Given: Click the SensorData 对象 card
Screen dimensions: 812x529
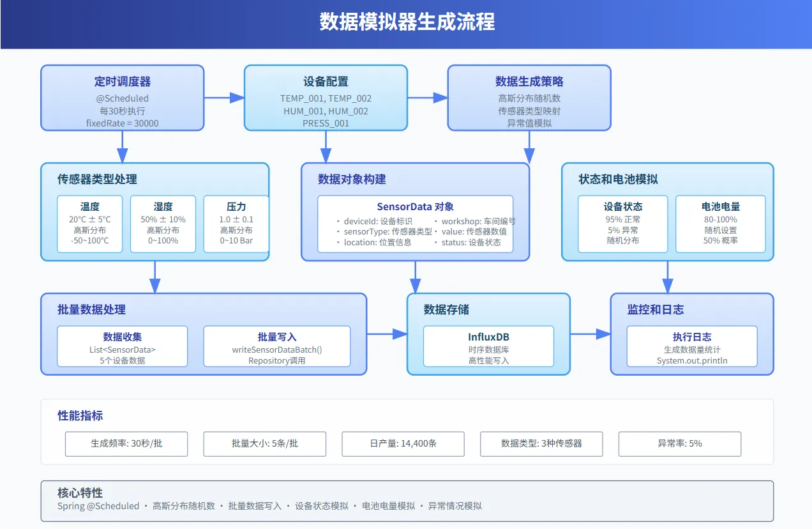Looking at the screenshot, I should click(x=415, y=224).
